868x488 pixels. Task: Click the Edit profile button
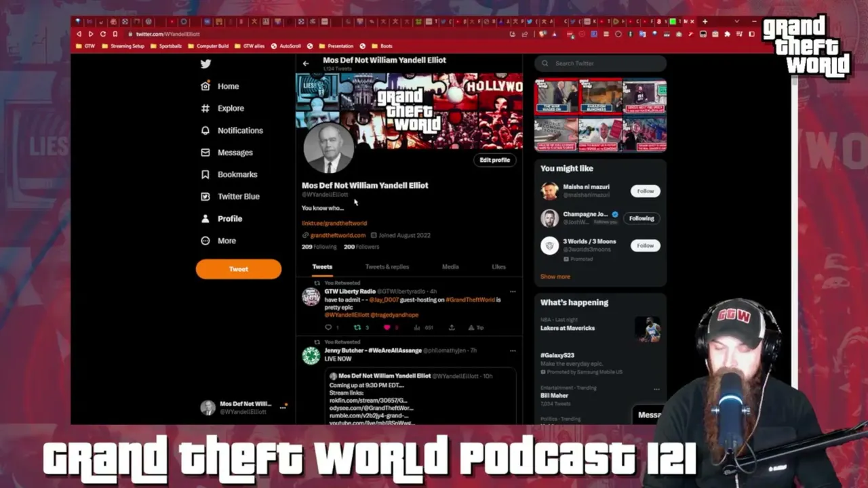[x=494, y=160]
